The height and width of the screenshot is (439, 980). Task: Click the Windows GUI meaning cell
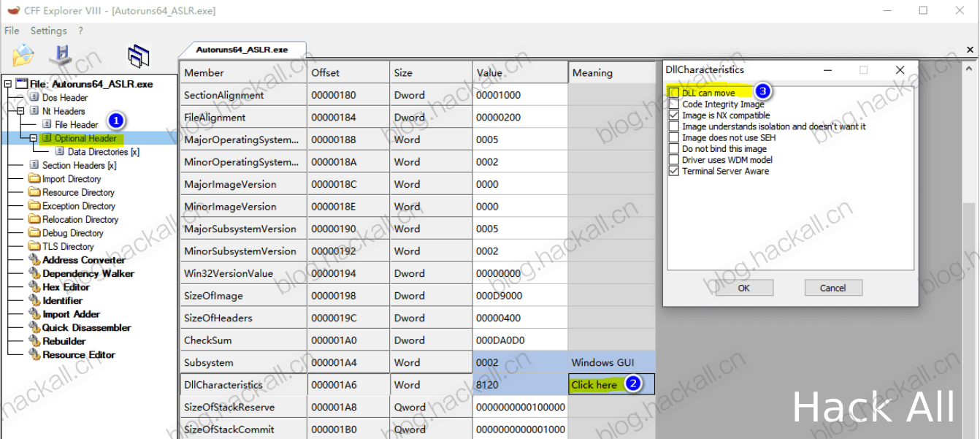click(612, 362)
